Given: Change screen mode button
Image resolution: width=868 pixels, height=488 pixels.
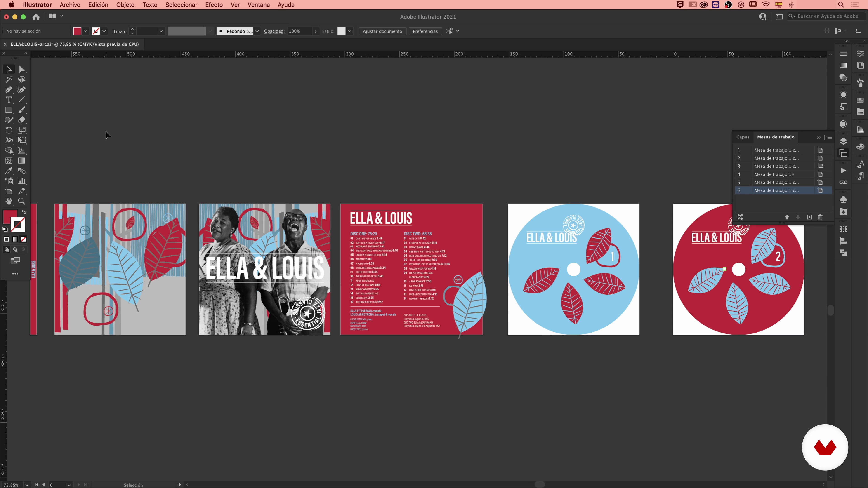Looking at the screenshot, I should click(15, 260).
